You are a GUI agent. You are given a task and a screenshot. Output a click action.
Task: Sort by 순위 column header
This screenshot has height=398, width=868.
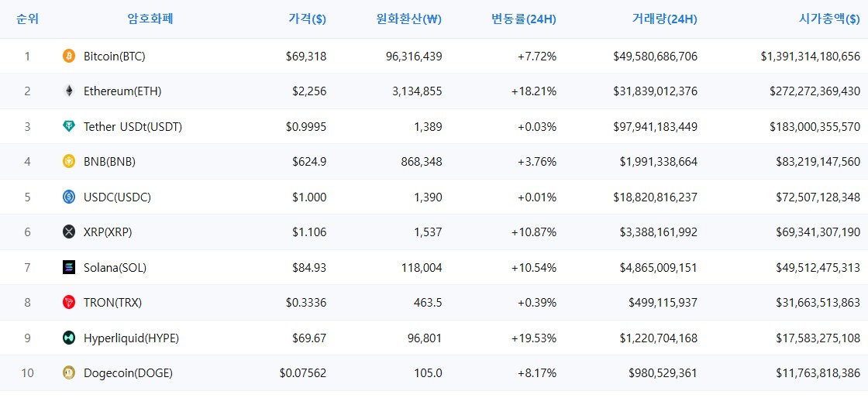(x=28, y=19)
